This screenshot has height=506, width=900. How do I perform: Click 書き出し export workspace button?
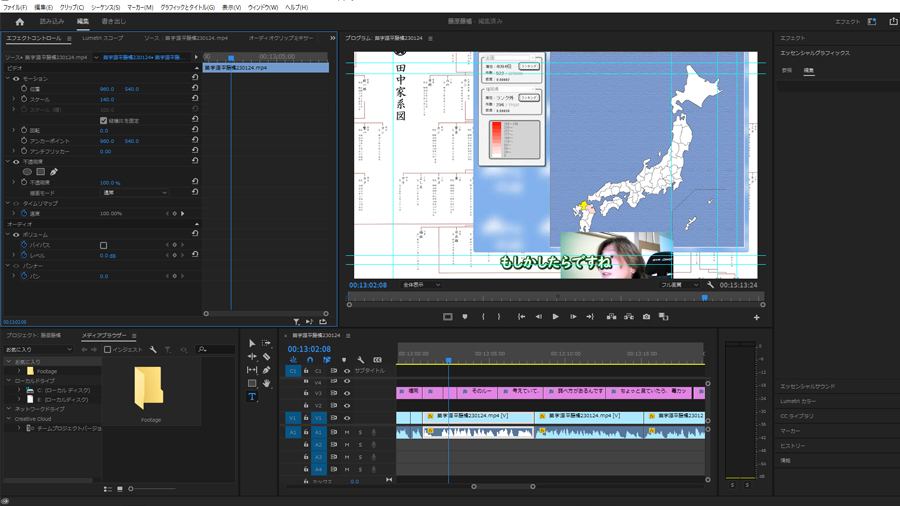tap(114, 21)
